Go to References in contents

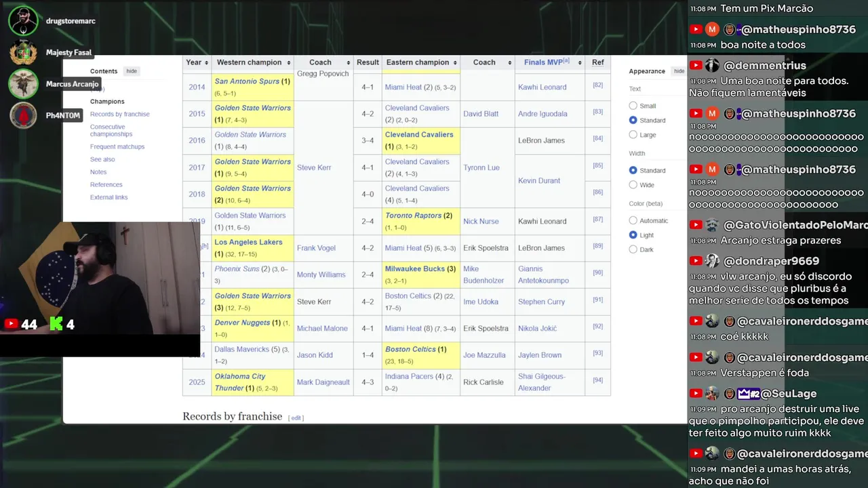tap(106, 184)
